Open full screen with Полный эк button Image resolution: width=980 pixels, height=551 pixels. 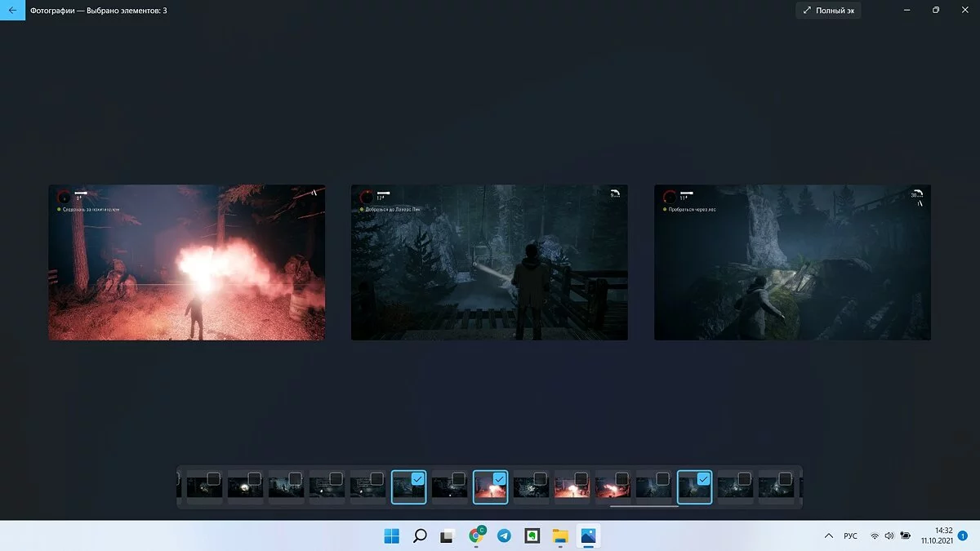click(x=828, y=11)
